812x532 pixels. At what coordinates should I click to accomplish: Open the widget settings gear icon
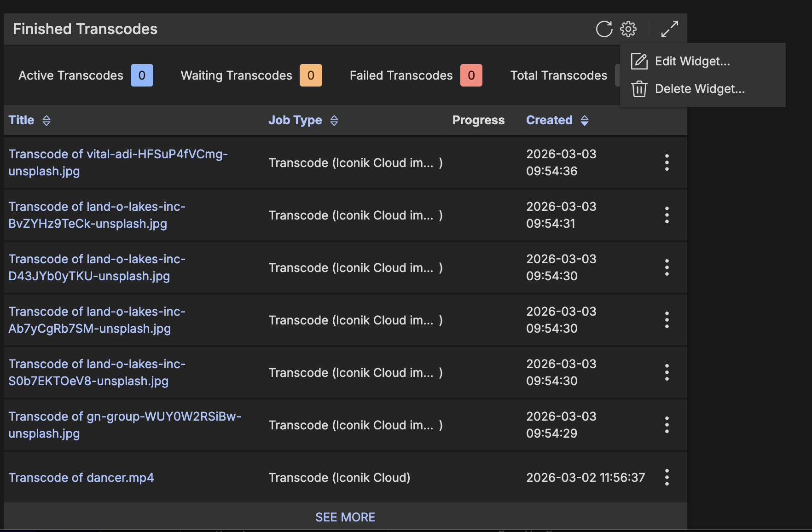[x=628, y=29]
